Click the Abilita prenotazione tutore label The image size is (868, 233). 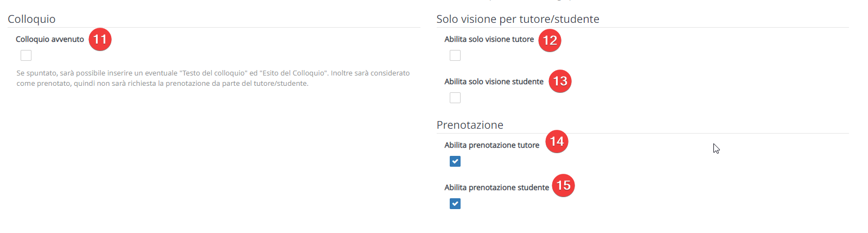pos(492,145)
